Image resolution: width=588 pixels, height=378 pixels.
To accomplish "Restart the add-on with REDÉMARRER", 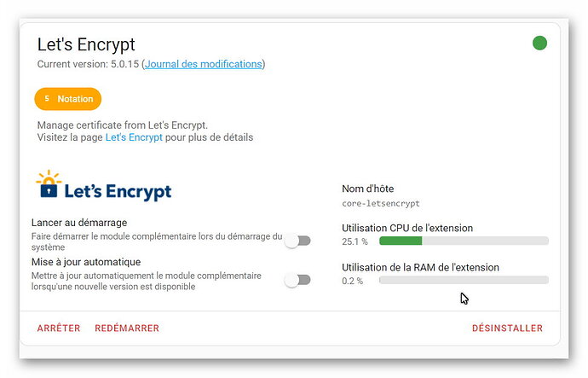I will click(x=127, y=328).
